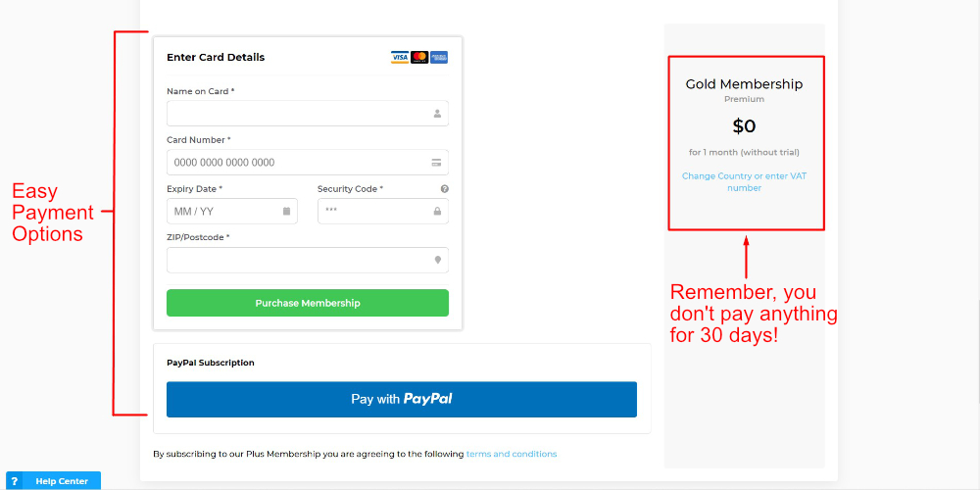Click the American Express logo
This screenshot has height=490, width=980.
[439, 58]
